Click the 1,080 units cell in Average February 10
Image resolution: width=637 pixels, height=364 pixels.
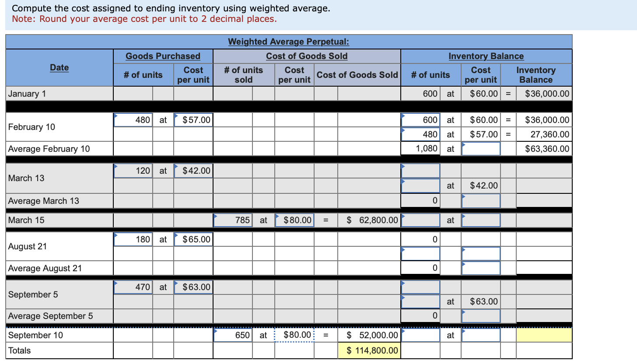(x=420, y=149)
